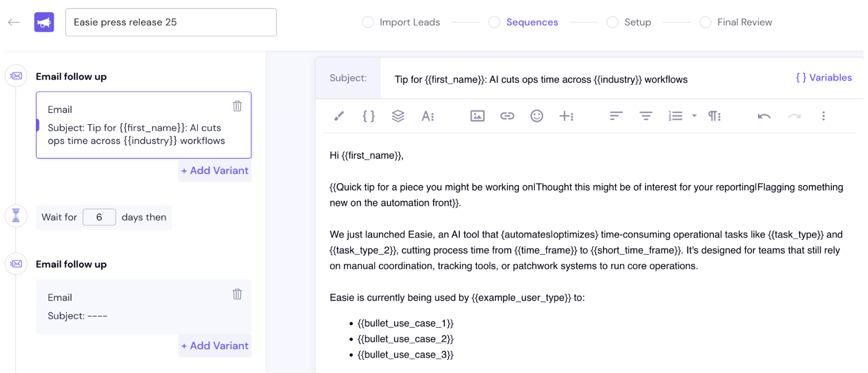Select the Setup step circle
The height and width of the screenshot is (373, 868).
pos(613,22)
